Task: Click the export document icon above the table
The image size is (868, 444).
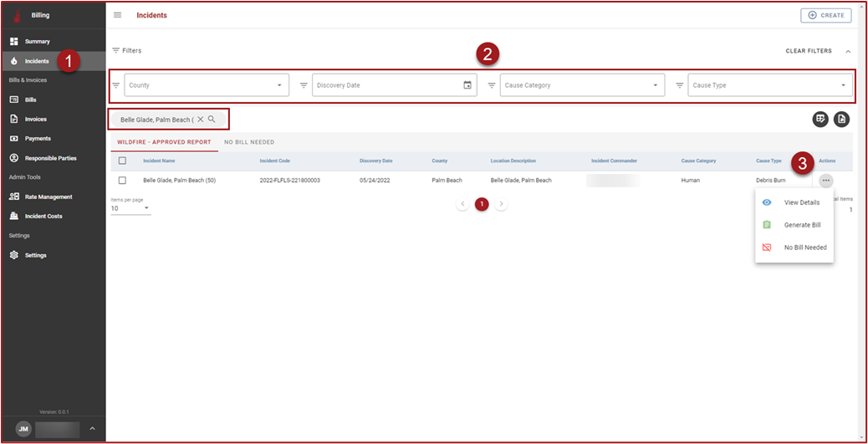Action: [x=842, y=120]
